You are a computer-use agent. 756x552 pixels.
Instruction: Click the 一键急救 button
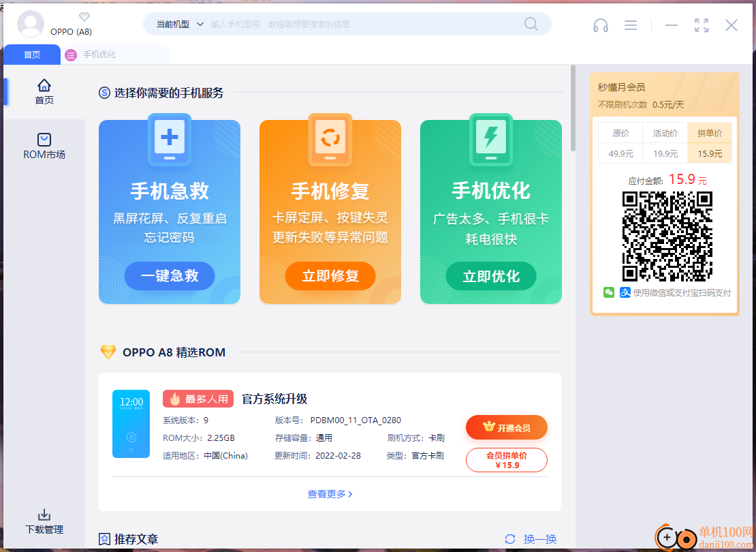click(x=169, y=276)
